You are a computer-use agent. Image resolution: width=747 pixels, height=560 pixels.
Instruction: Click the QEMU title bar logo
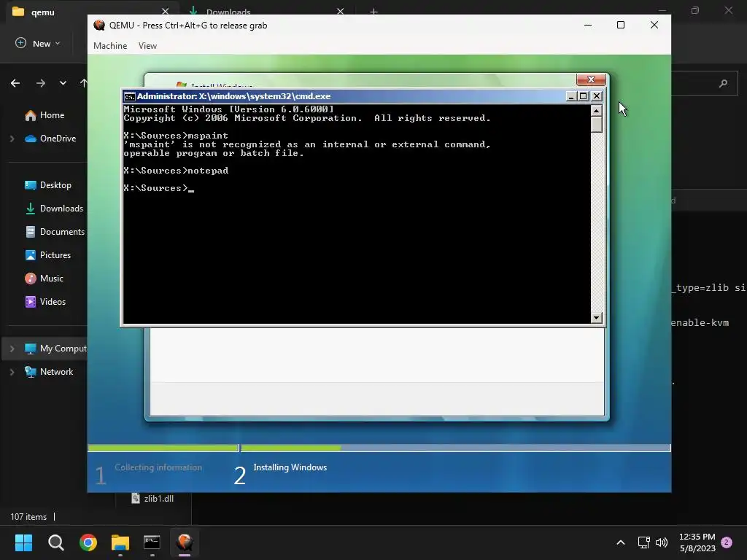coord(99,26)
